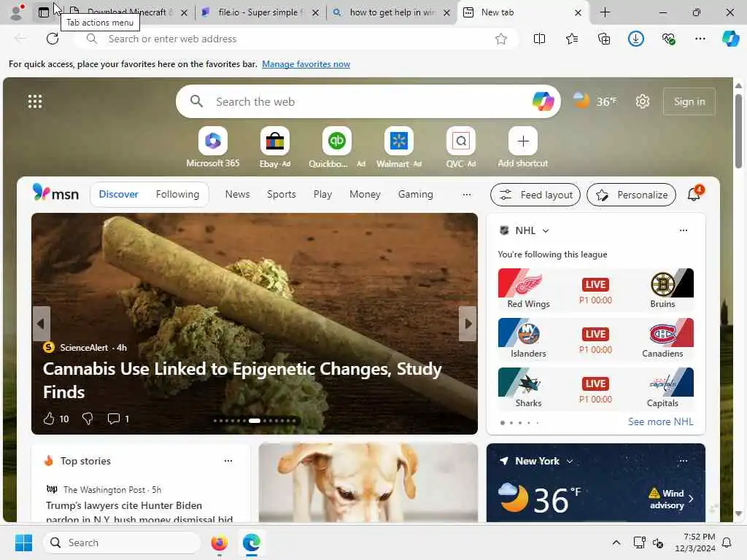Viewport: 747px width, 560px height.
Task: Show hidden system tray icons
Action: tap(616, 542)
